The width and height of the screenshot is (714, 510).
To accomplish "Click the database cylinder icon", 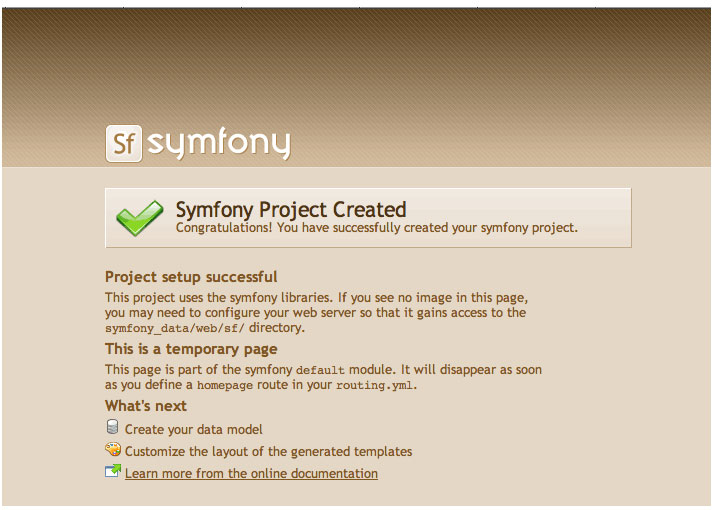I will pos(112,427).
